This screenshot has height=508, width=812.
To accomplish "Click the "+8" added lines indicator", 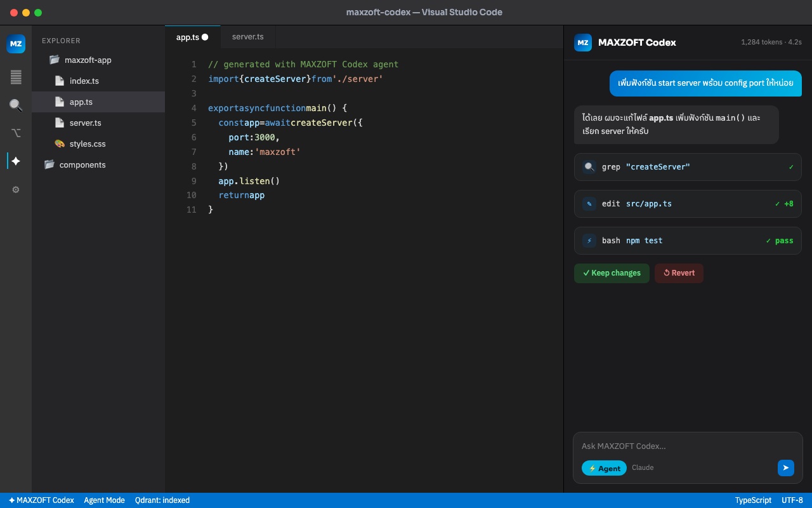I will 789,204.
